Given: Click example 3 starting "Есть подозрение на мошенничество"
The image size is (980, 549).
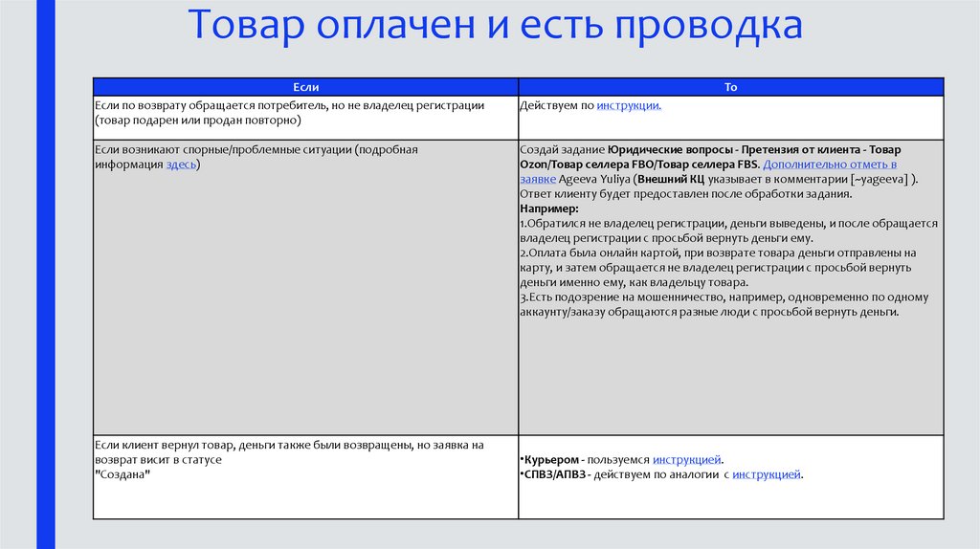Looking at the screenshot, I should click(x=724, y=304).
